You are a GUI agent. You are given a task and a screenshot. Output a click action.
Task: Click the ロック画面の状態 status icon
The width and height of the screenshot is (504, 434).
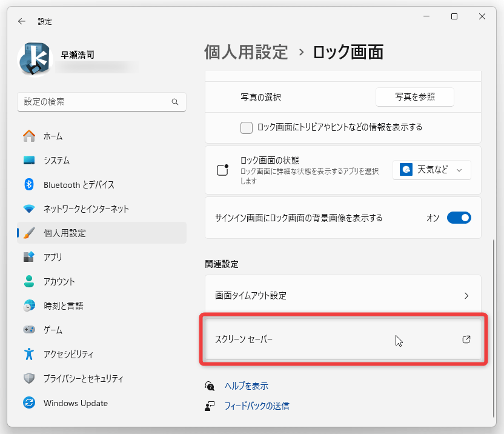[x=222, y=170]
